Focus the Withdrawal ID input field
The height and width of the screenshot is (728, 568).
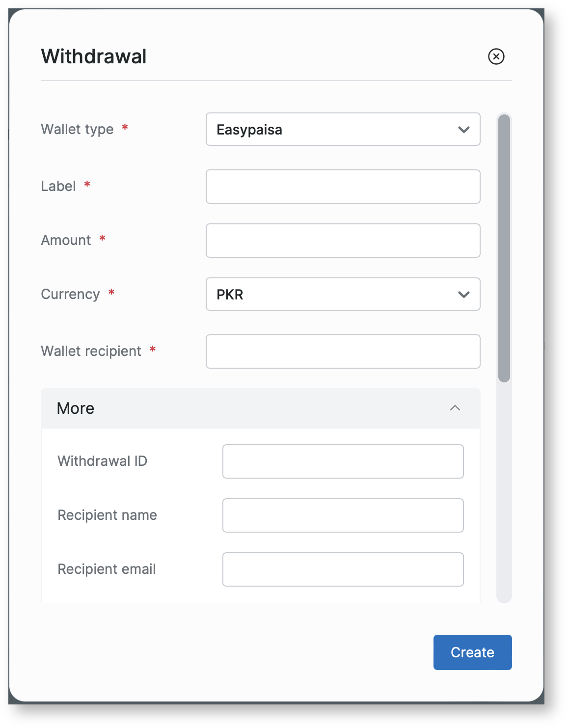tap(343, 461)
